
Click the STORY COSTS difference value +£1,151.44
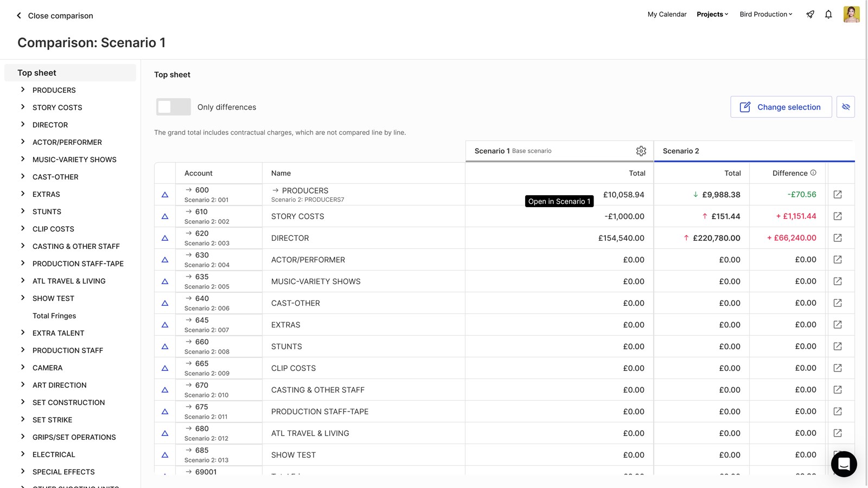(x=796, y=216)
